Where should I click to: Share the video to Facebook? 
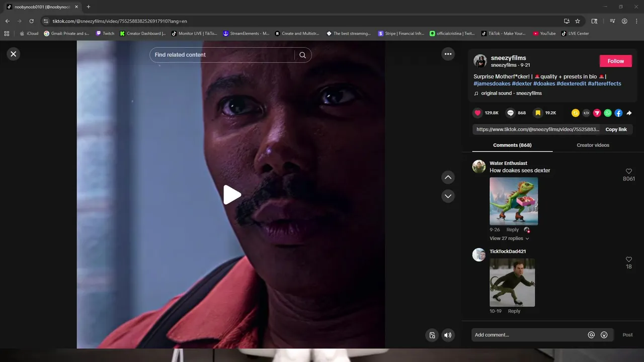pyautogui.click(x=618, y=113)
